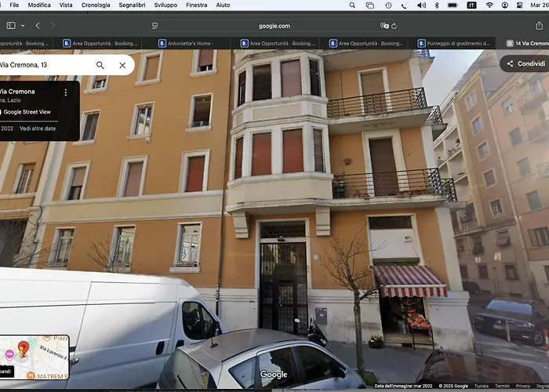
Task: Switch to Antonietta's Home tab
Action: tap(186, 43)
